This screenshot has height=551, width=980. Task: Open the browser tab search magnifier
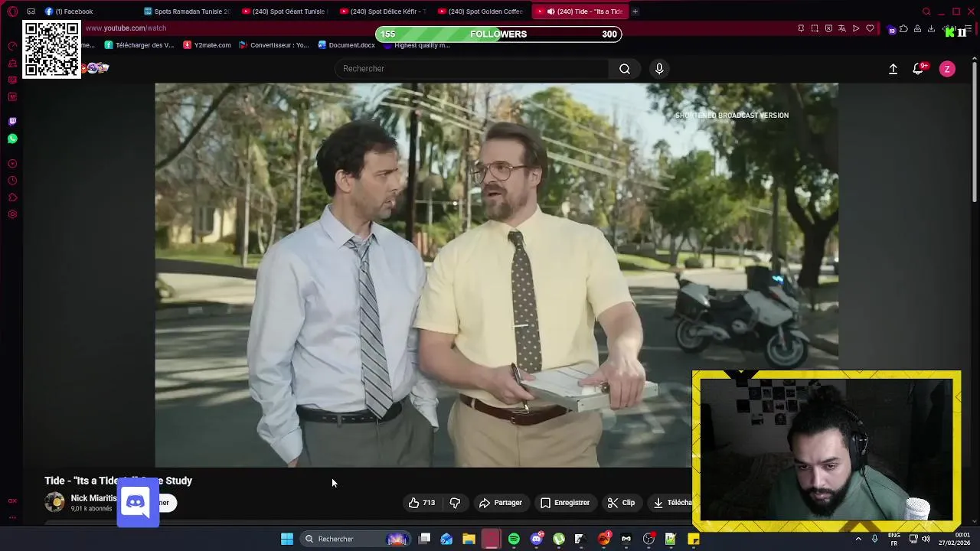(x=926, y=11)
